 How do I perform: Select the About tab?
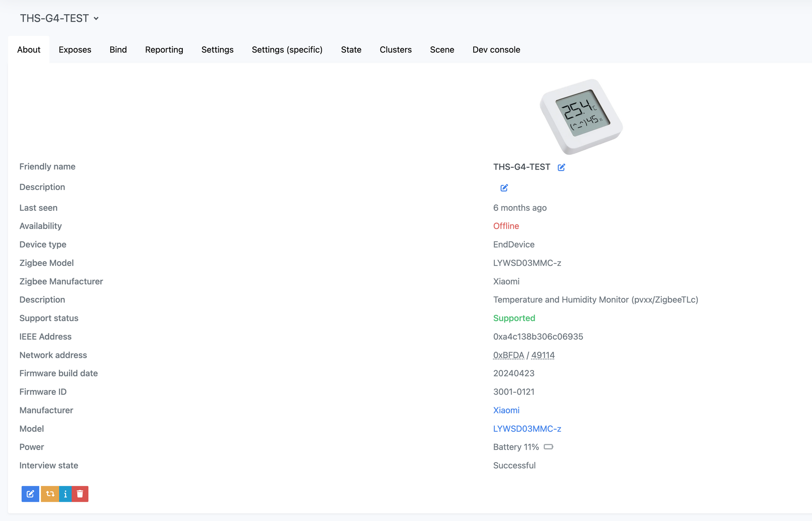click(29, 50)
